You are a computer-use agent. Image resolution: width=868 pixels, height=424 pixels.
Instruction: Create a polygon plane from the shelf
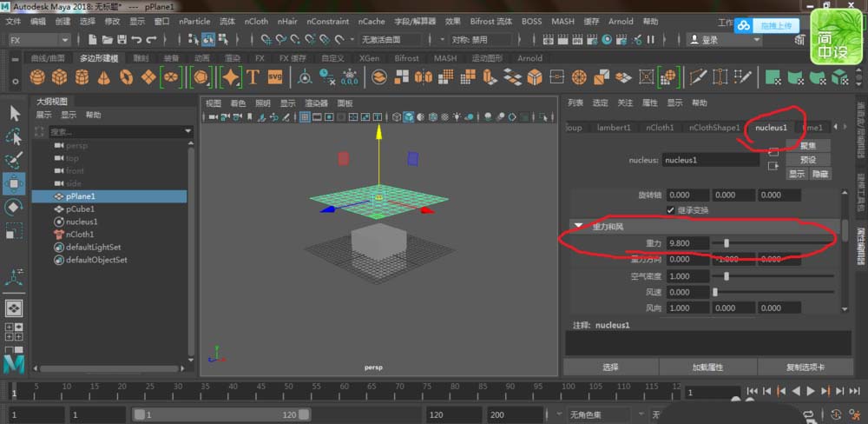click(148, 77)
